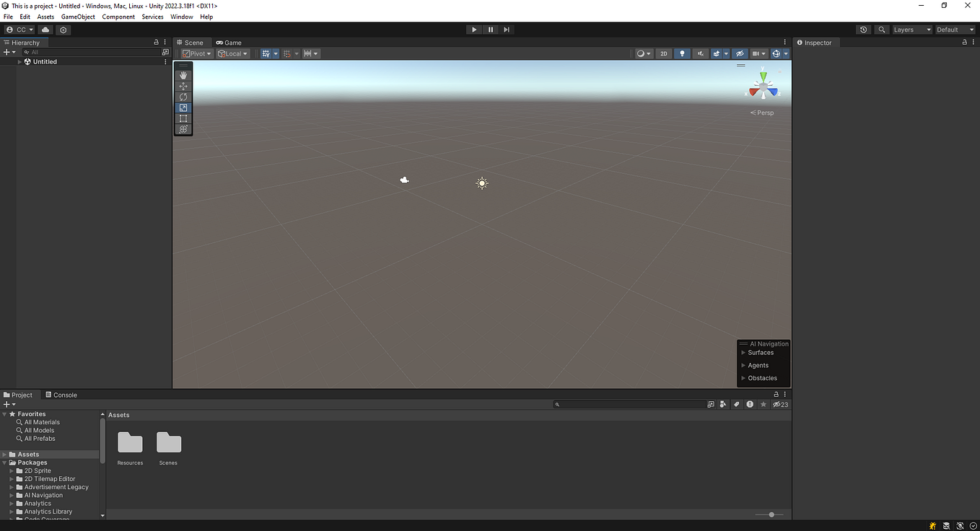Viewport: 980px width, 531px height.
Task: Mute audio in the Scene view
Action: click(700, 53)
